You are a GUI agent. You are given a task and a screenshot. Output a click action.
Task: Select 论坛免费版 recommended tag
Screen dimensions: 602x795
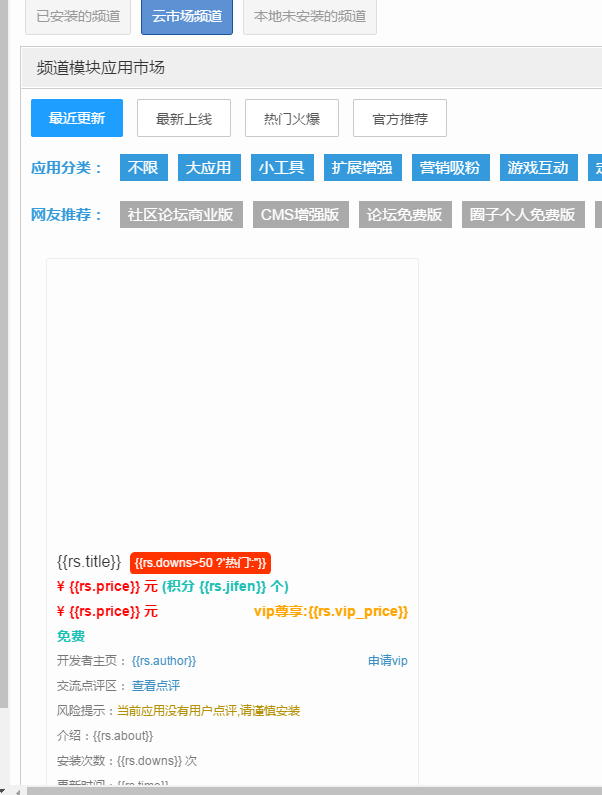click(405, 215)
